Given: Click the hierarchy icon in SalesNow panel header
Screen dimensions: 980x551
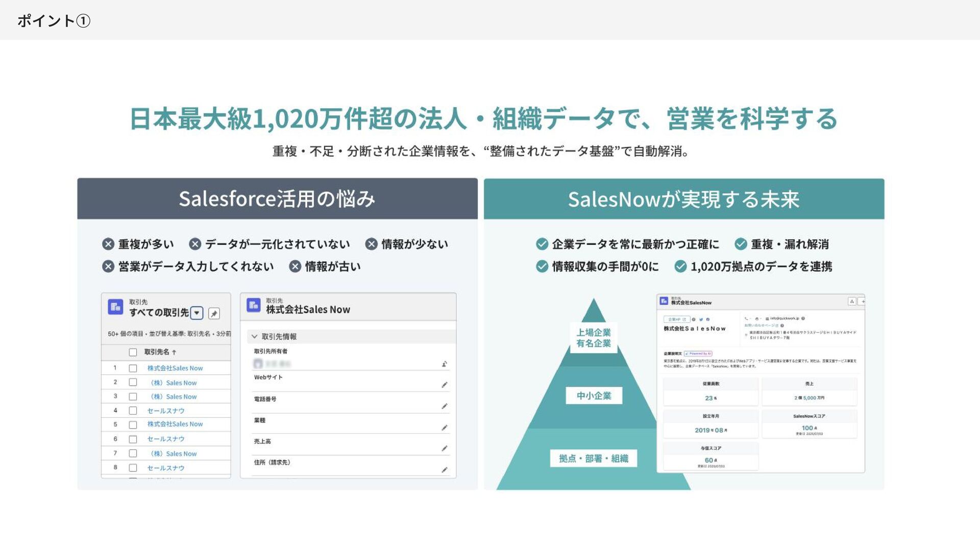Looking at the screenshot, I should coord(852,302).
